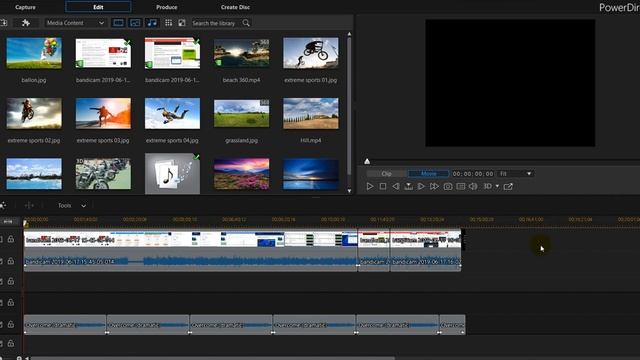Screen dimensions: 640x360
Task: Open the library grid view menu icon
Action: (168, 23)
